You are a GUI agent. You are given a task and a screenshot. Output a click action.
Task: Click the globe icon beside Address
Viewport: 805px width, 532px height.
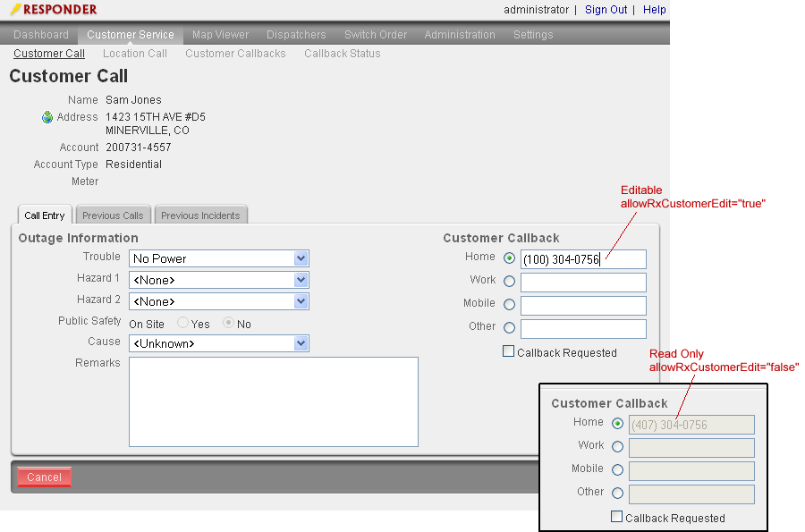pyautogui.click(x=47, y=117)
